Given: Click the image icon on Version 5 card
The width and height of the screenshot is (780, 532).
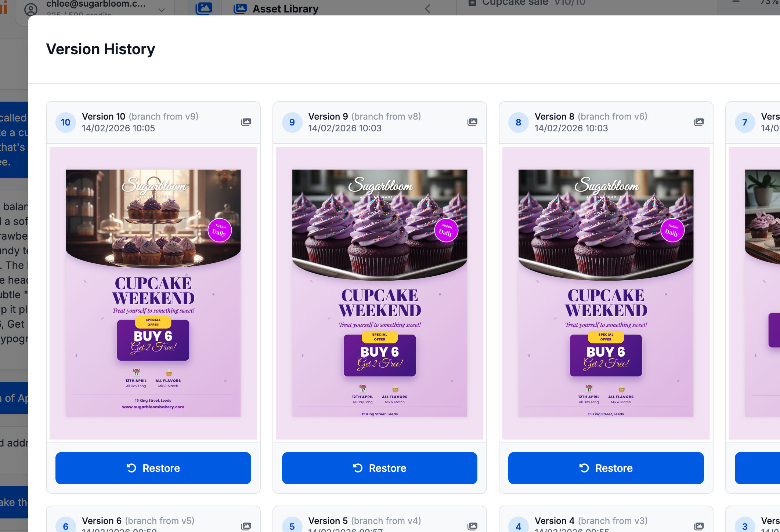Looking at the screenshot, I should pyautogui.click(x=472, y=526).
